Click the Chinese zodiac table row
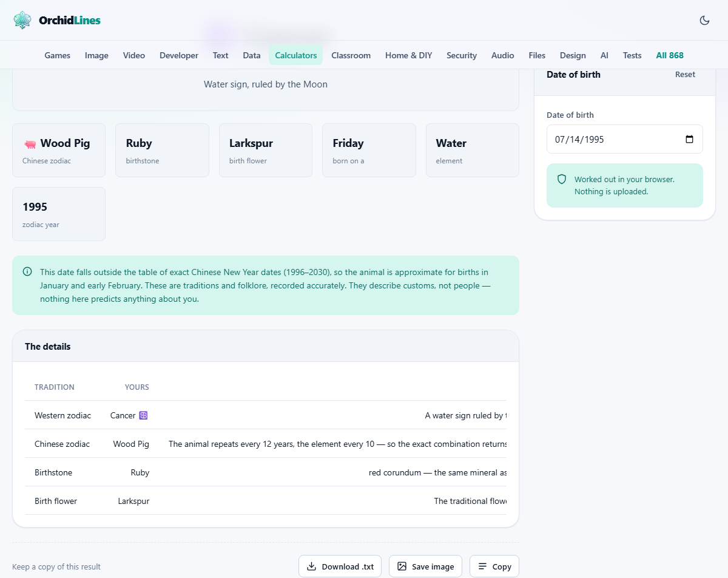This screenshot has height=578, width=728. coord(266,444)
